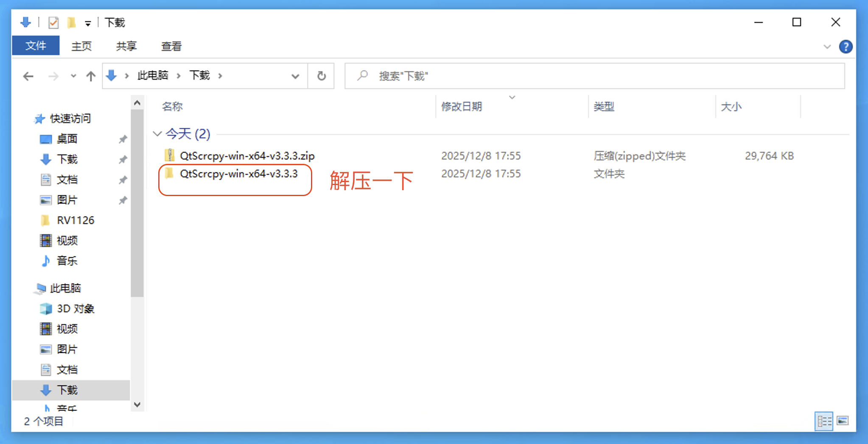Select the extracted QtScrcpy-win-x64-v3.3.3 folder
The height and width of the screenshot is (444, 868).
238,174
